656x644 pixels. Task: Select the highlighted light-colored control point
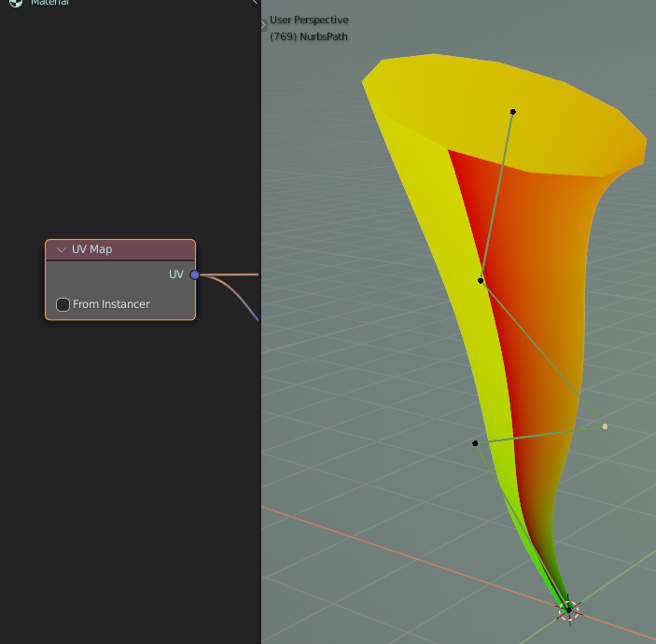605,427
